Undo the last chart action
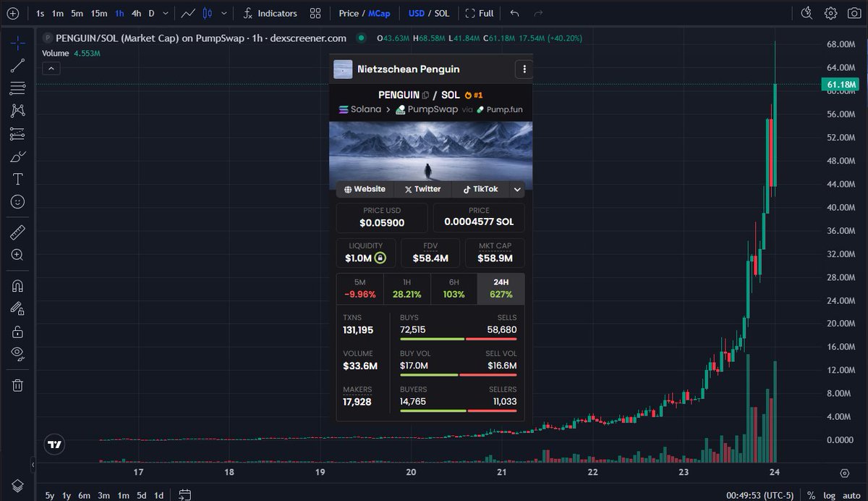The image size is (868, 501). click(514, 13)
